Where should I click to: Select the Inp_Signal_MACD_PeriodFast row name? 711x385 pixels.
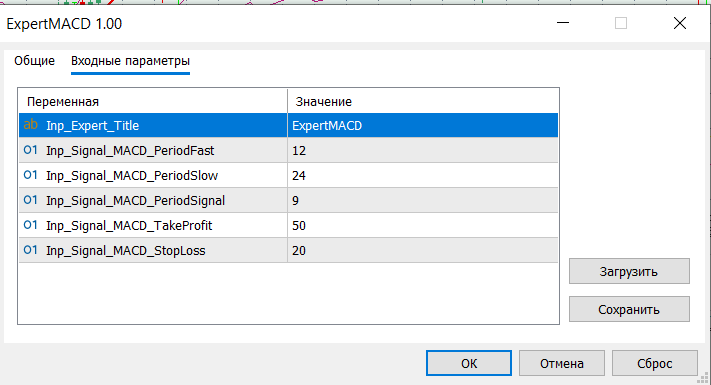[130, 151]
